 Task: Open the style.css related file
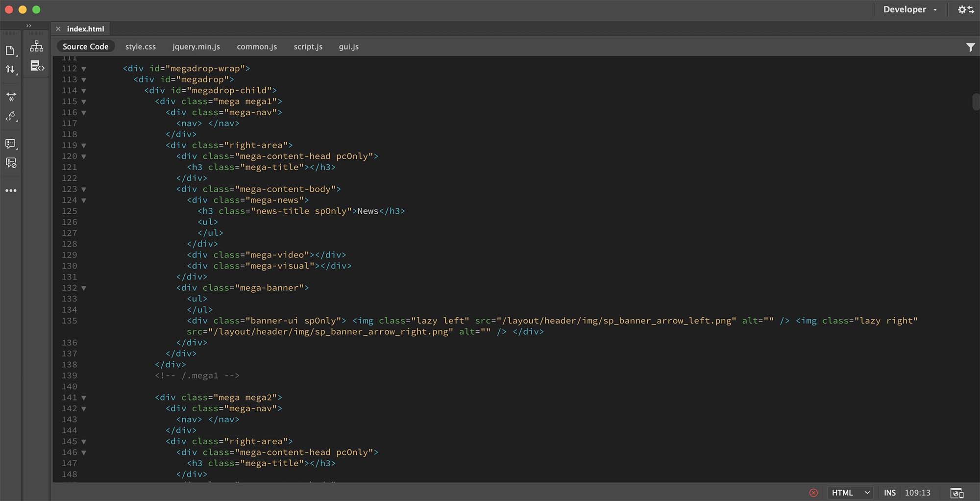140,47
